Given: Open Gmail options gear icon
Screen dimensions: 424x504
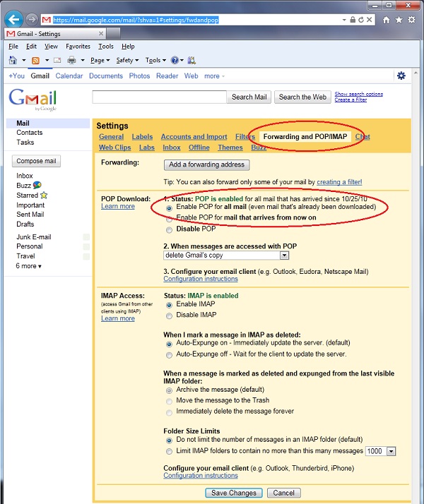Looking at the screenshot, I should point(401,76).
